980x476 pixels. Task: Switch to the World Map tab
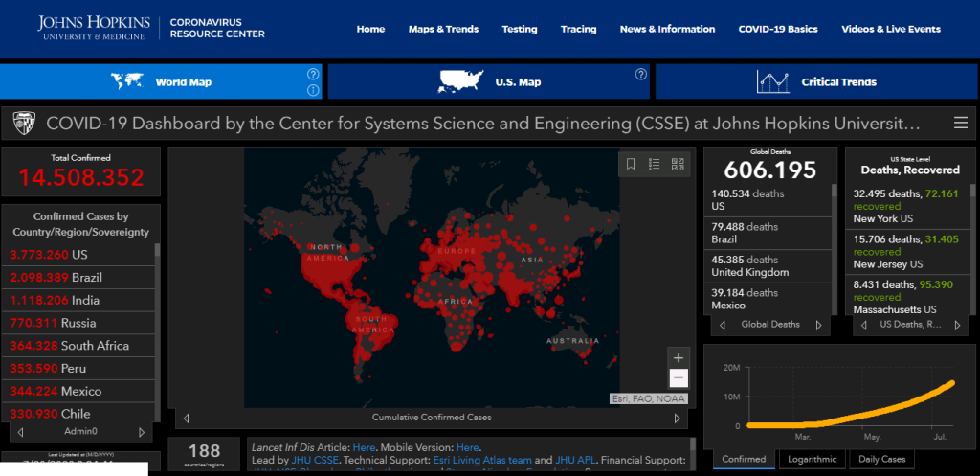[x=161, y=81]
